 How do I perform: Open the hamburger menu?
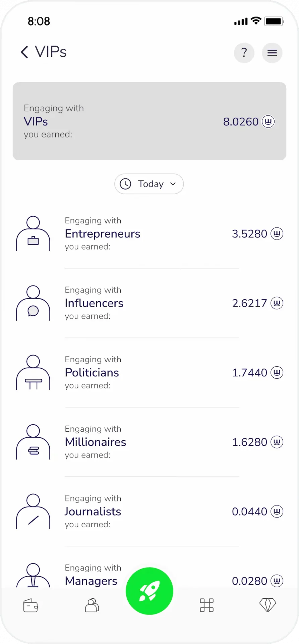click(x=272, y=53)
